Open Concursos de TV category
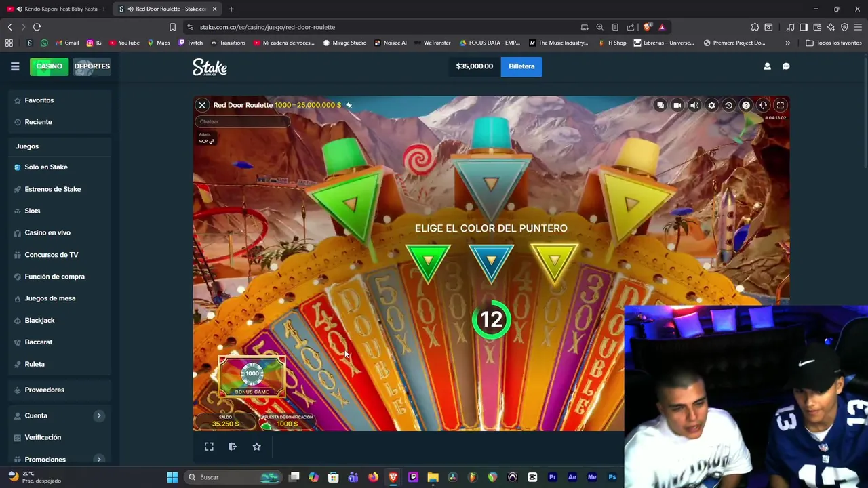 (x=60, y=255)
